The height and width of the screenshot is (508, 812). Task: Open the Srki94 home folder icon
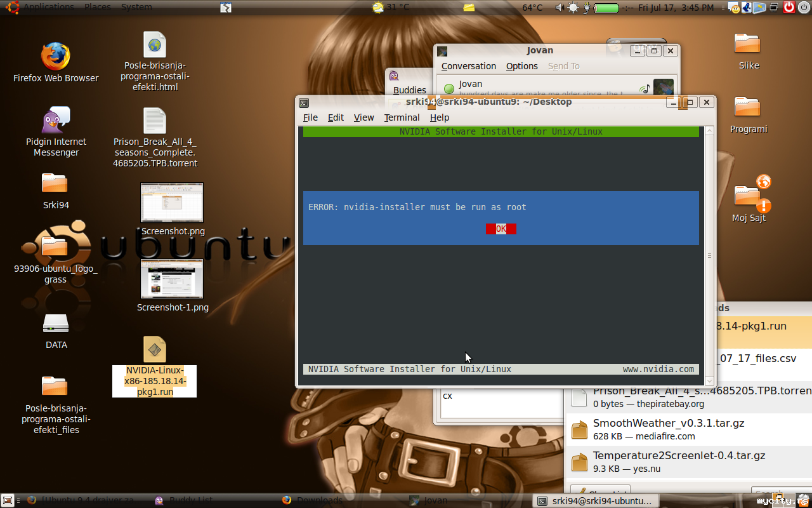click(x=55, y=184)
